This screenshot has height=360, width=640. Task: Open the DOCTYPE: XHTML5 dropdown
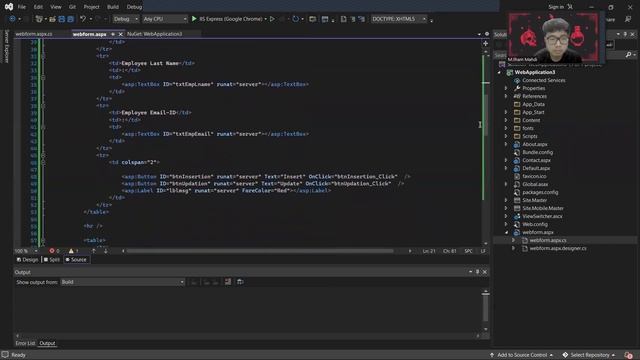pos(398,19)
